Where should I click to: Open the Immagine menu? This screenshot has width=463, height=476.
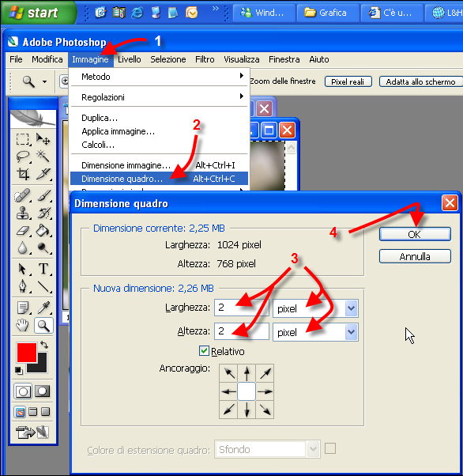pos(90,59)
